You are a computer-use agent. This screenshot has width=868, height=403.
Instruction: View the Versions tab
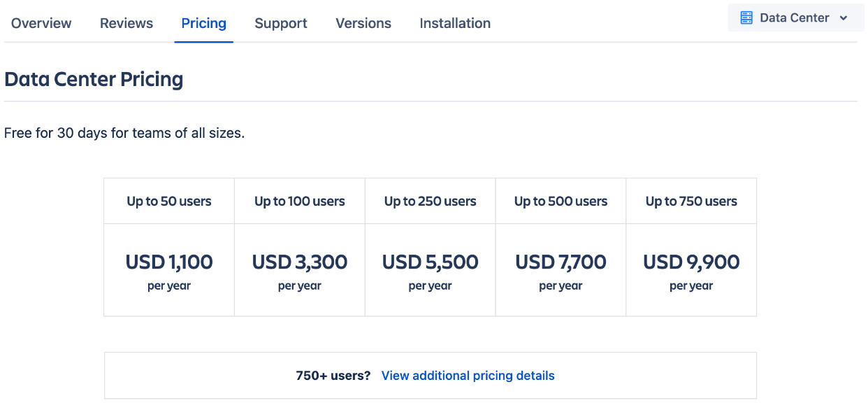pos(363,23)
